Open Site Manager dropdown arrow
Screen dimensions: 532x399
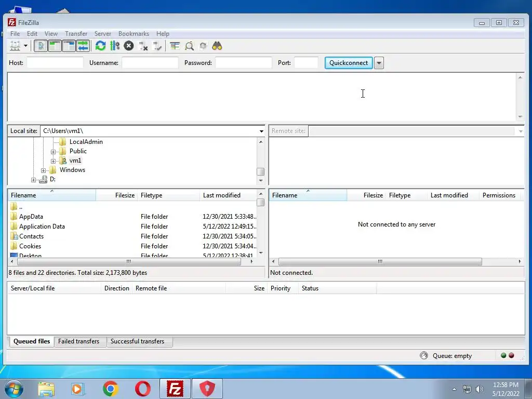tap(26, 46)
